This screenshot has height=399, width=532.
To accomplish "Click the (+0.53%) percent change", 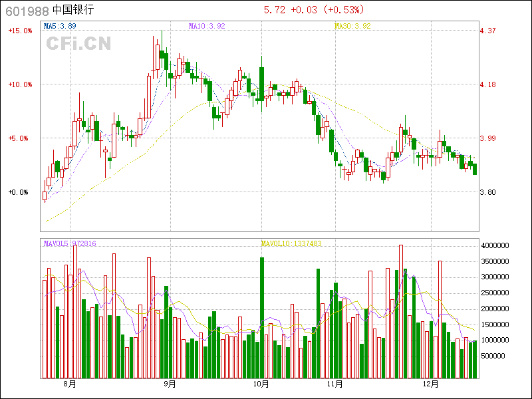I will (344, 10).
